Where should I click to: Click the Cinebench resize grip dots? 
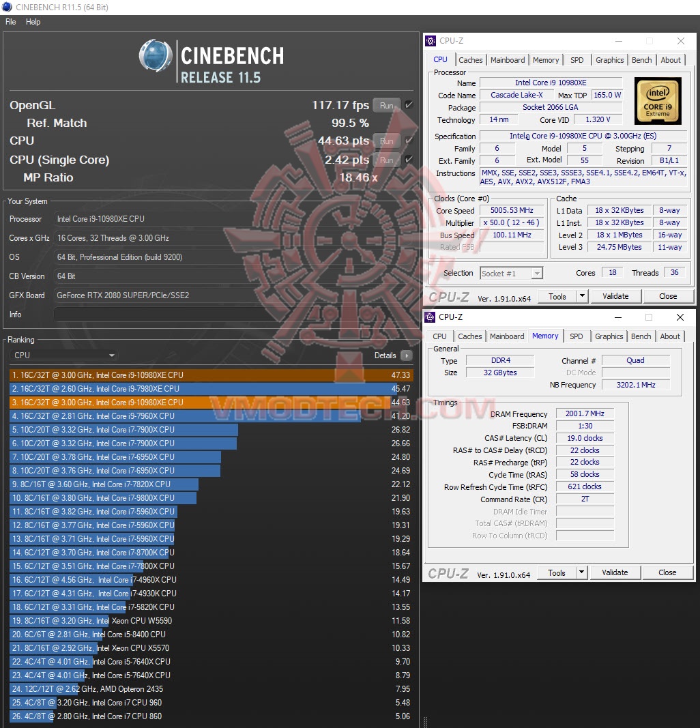[425, 722]
